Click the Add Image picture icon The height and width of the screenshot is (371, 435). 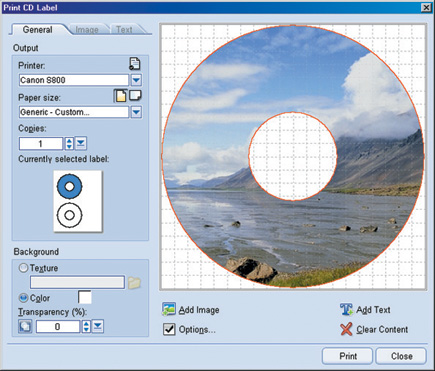[169, 309]
